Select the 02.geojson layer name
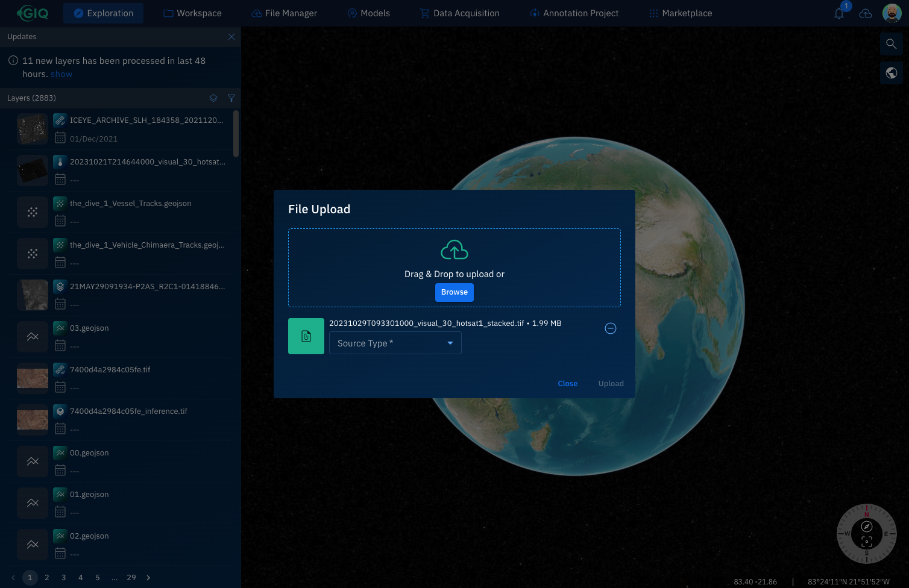The height and width of the screenshot is (588, 909). point(89,536)
